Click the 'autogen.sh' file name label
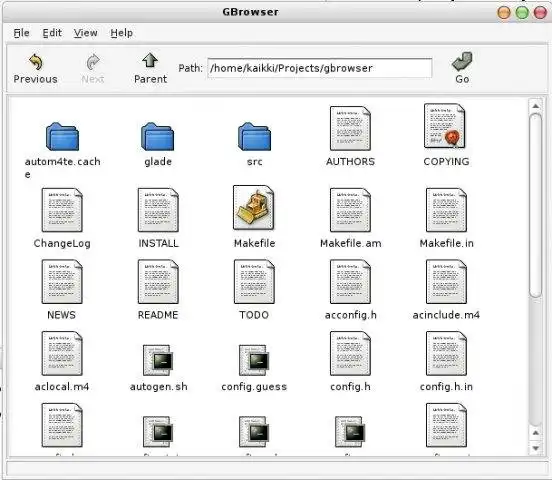Image resolution: width=552 pixels, height=480 pixels. (158, 387)
